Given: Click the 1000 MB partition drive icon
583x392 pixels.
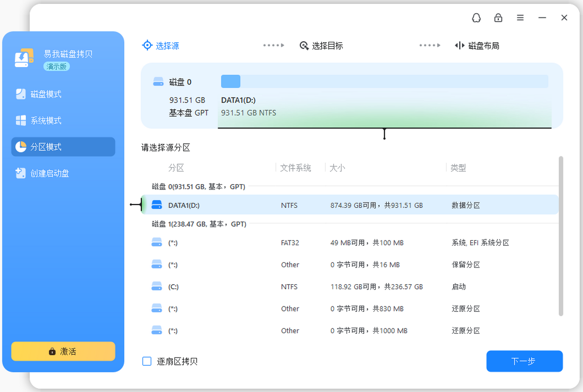Looking at the screenshot, I should pyautogui.click(x=156, y=330).
